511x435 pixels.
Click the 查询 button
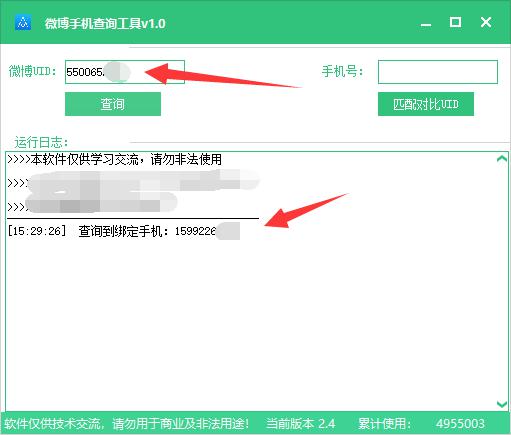113,104
